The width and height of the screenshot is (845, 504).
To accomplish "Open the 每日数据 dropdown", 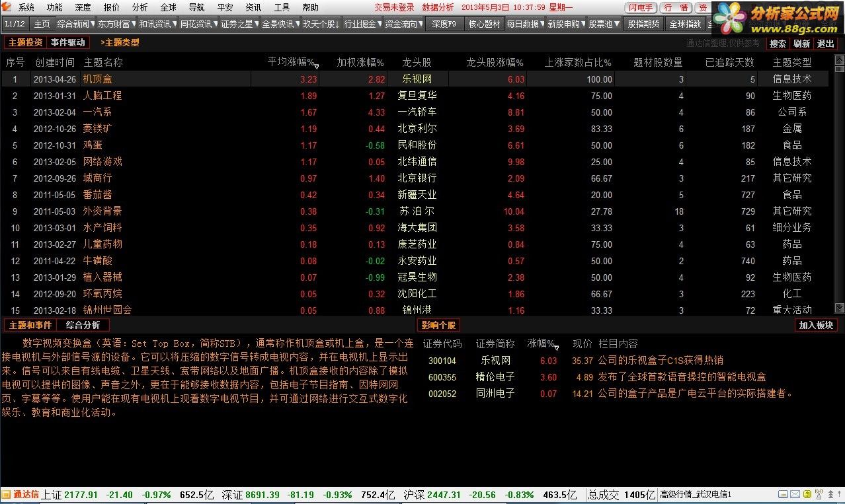I will [x=525, y=24].
